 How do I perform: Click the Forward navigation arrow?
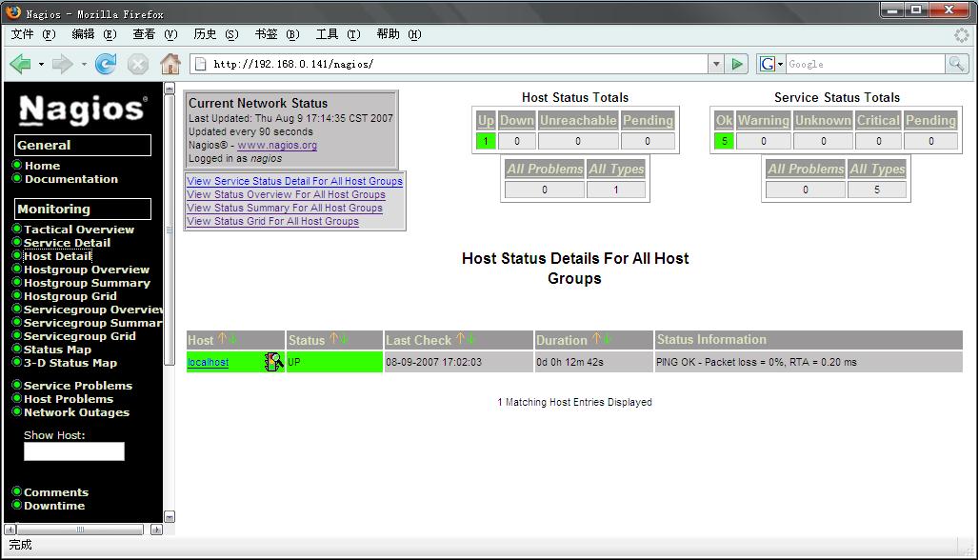point(62,64)
